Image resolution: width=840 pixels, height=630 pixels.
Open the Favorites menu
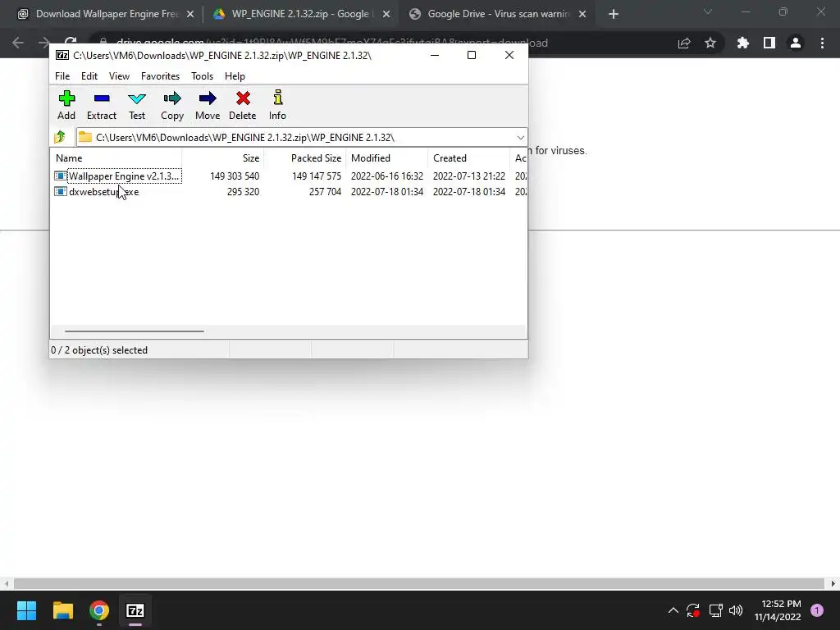point(160,76)
